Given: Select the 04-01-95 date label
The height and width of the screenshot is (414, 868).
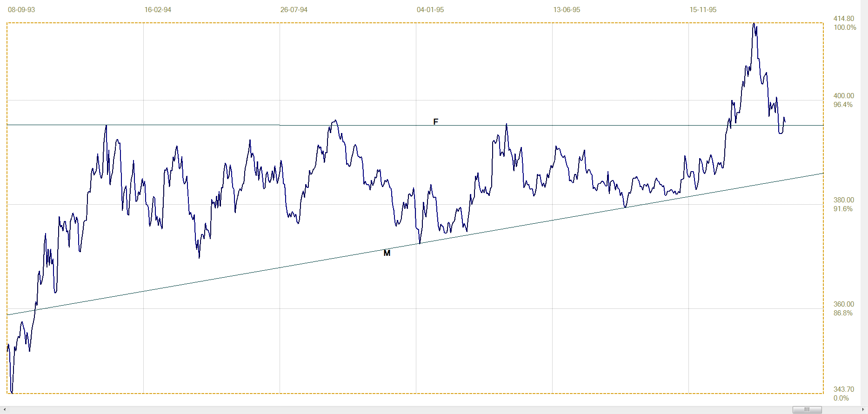Looking at the screenshot, I should 430,10.
